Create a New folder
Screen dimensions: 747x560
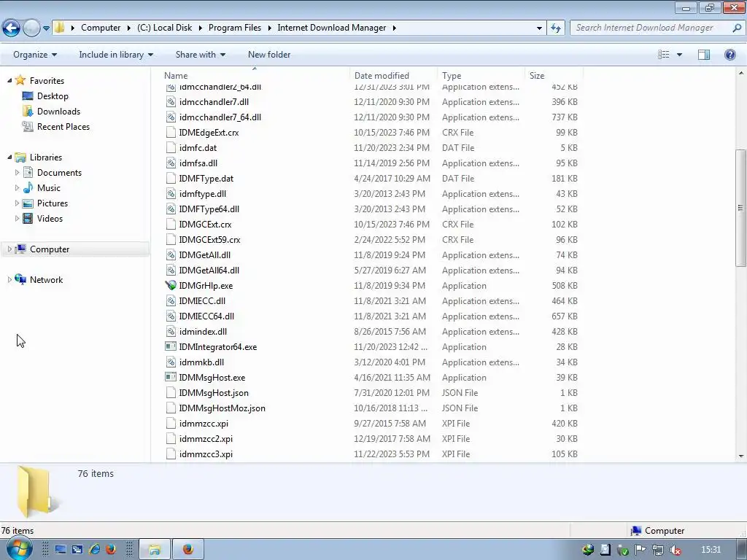(x=268, y=55)
